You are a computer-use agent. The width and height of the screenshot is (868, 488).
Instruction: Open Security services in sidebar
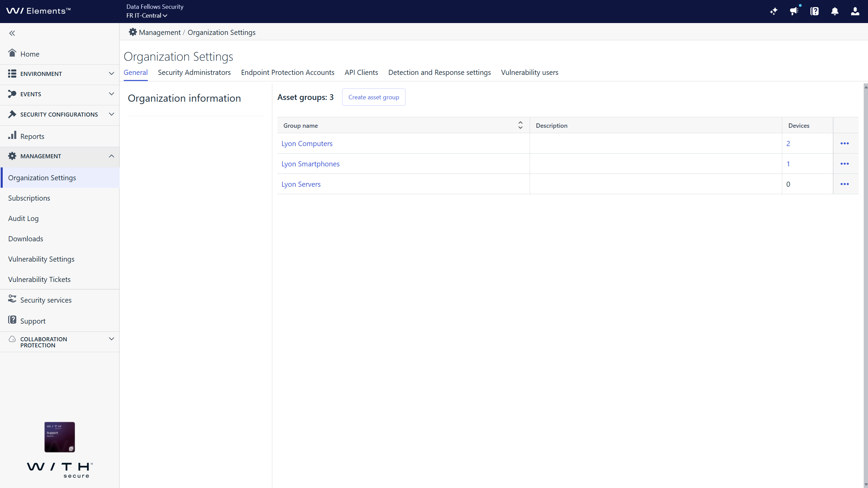(60, 300)
